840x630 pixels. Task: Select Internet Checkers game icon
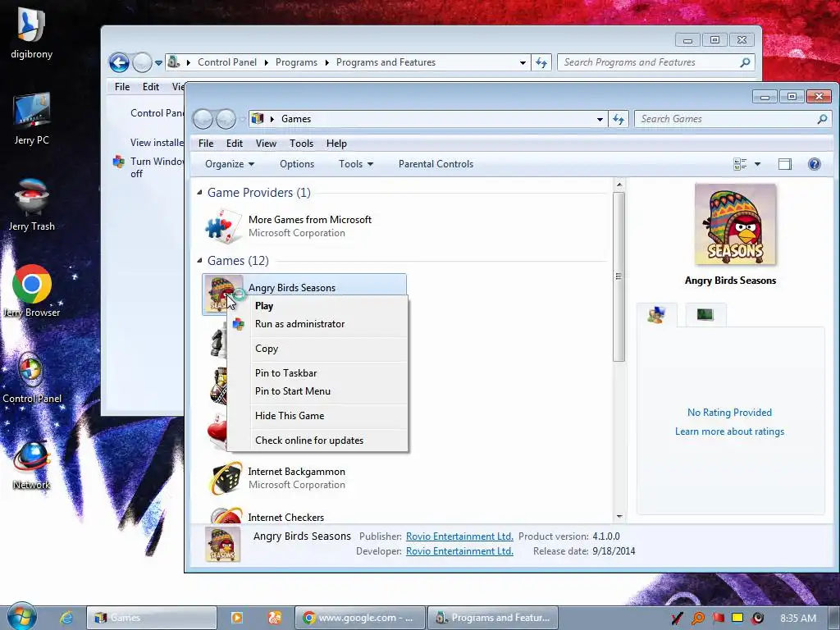pos(226,515)
